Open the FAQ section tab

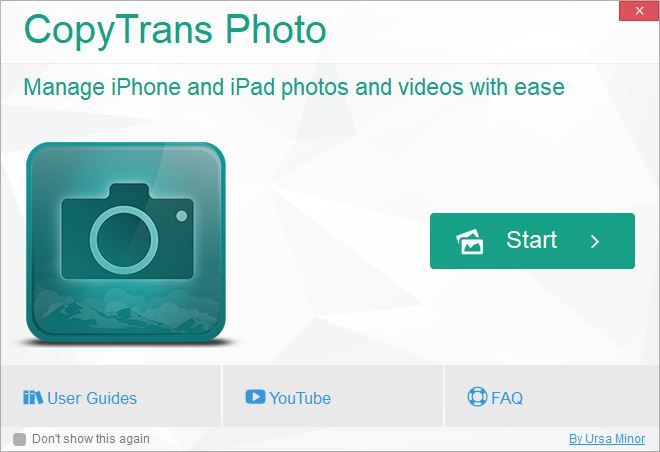pos(552,396)
